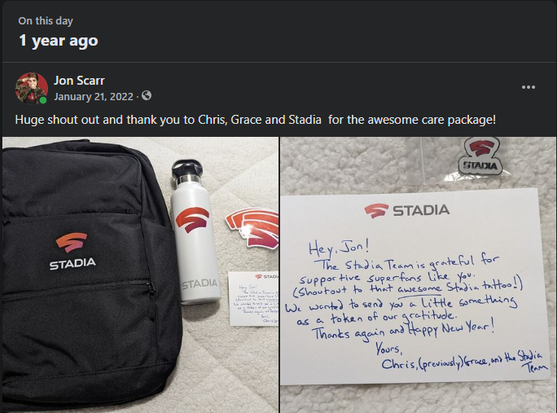Image resolution: width=557 pixels, height=413 pixels.
Task: Click the white Stadia water bottle
Action: 195,232
